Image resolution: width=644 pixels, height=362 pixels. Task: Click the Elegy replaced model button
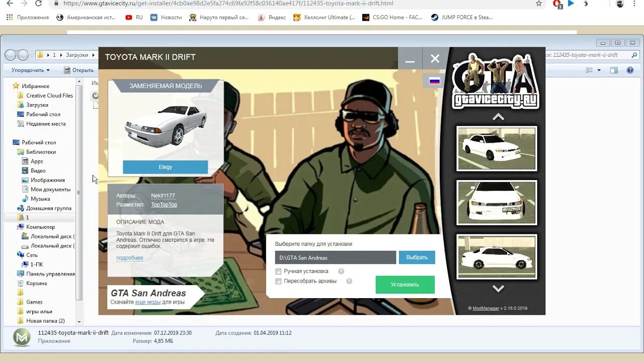tap(165, 167)
